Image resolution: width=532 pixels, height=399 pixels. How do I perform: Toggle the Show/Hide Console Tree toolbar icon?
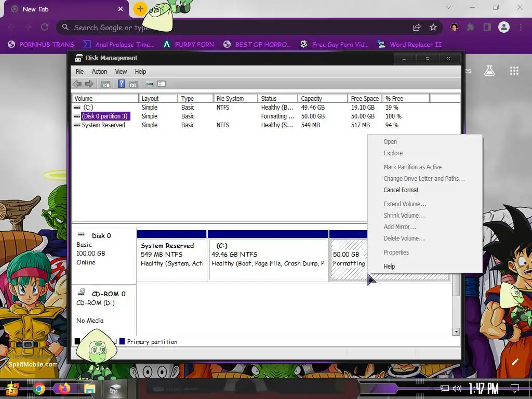pyautogui.click(x=105, y=84)
